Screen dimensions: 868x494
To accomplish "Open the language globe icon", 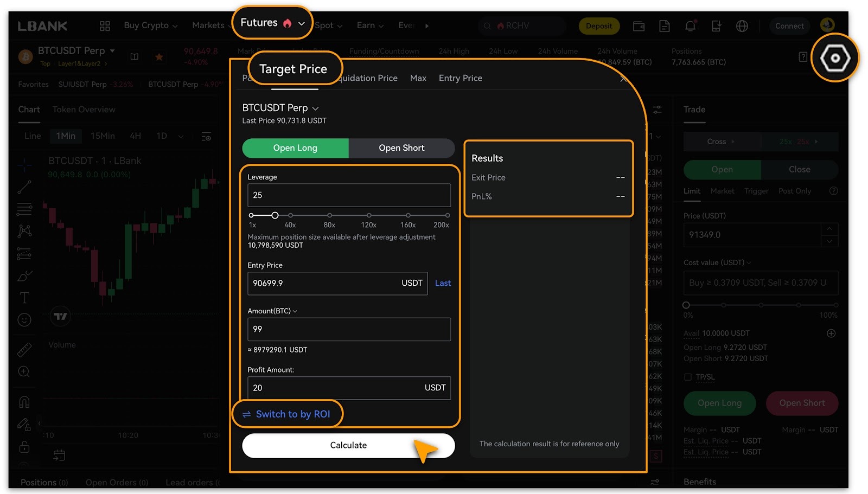I will (742, 25).
